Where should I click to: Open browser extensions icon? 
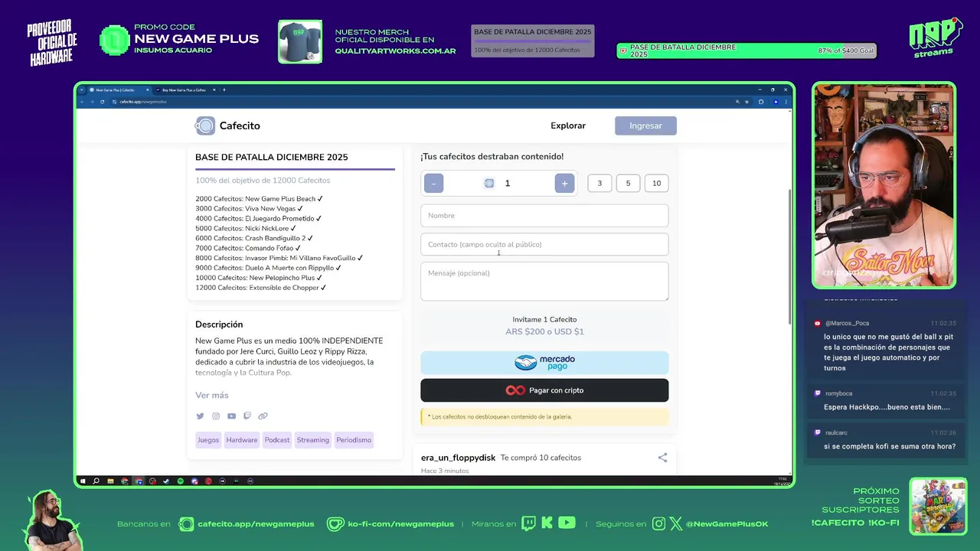[x=761, y=102]
